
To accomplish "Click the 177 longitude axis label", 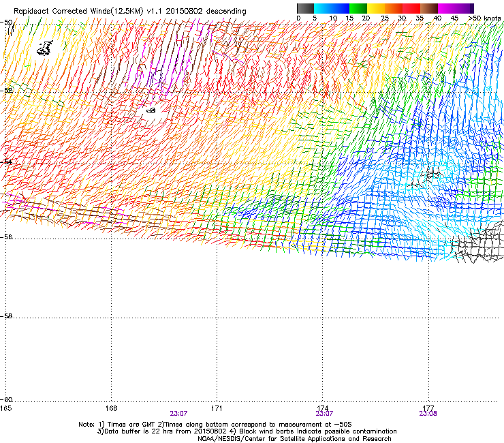I will click(428, 408).
